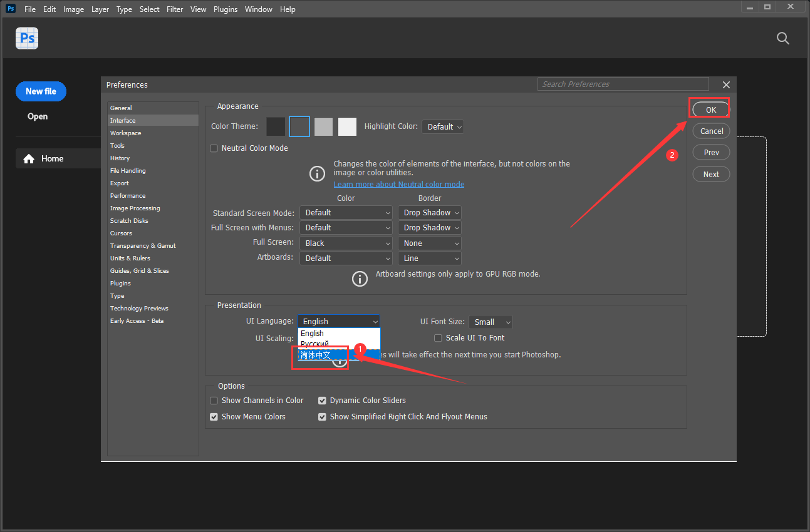The height and width of the screenshot is (532, 810).
Task: Select File Handling preferences category
Action: [153, 171]
